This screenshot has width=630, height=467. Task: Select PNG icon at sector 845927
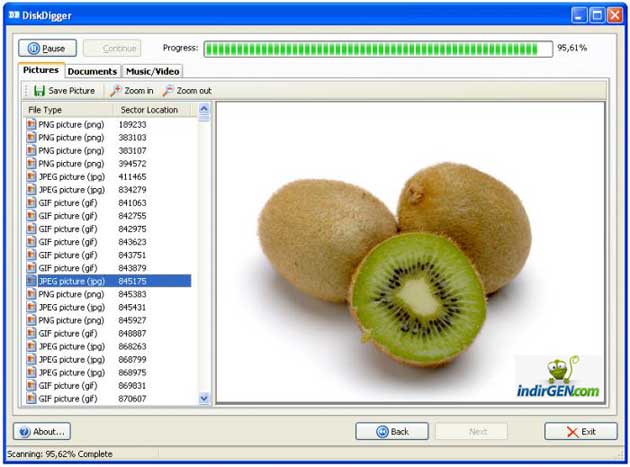pyautogui.click(x=31, y=320)
